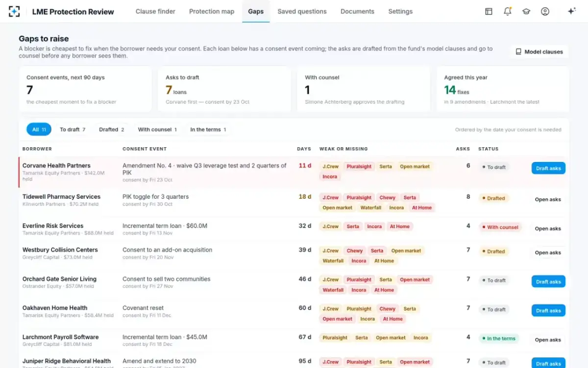Open the user account avatar icon
The width and height of the screenshot is (588, 368).
(545, 11)
